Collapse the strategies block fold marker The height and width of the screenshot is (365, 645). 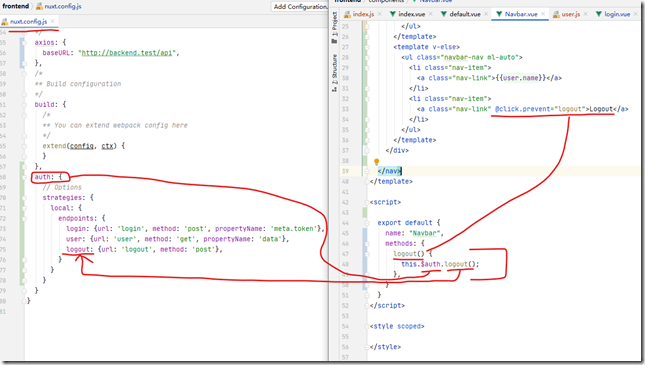tap(24, 198)
